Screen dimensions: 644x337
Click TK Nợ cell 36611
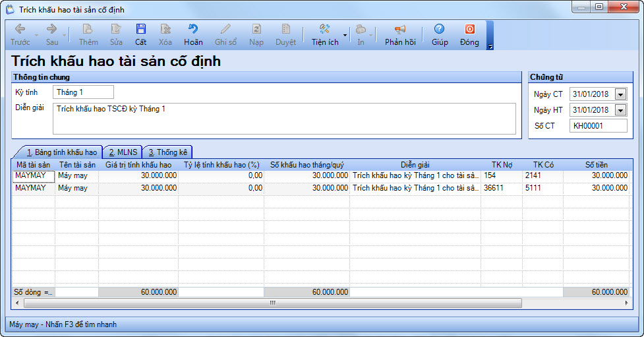[x=502, y=188]
